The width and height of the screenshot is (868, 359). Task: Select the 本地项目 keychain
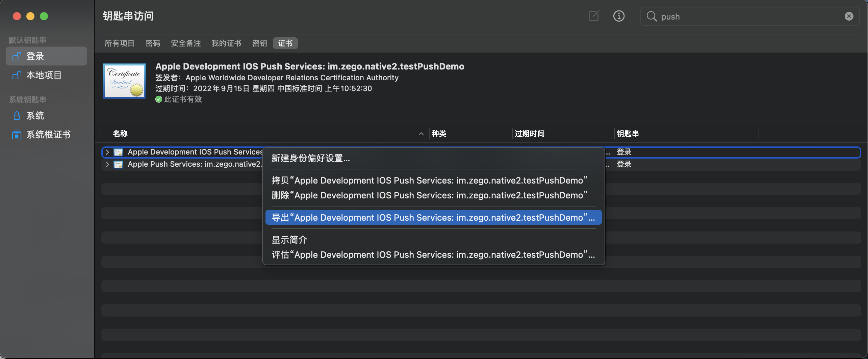tap(47, 75)
